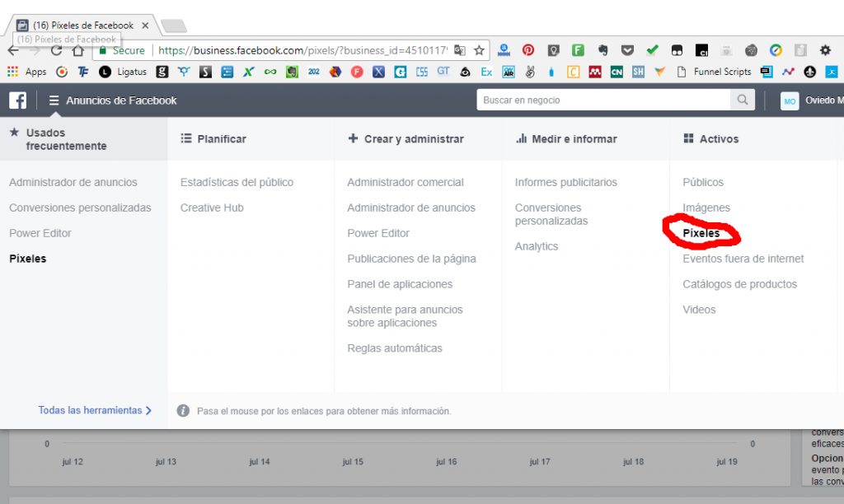The image size is (844, 504).
Task: Reload the page
Action: (56, 50)
